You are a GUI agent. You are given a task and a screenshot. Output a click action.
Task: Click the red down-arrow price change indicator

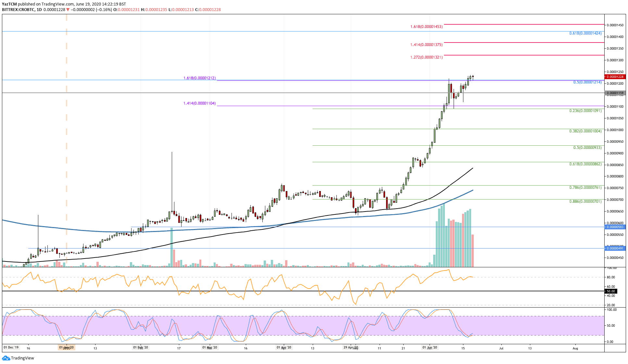(x=68, y=10)
